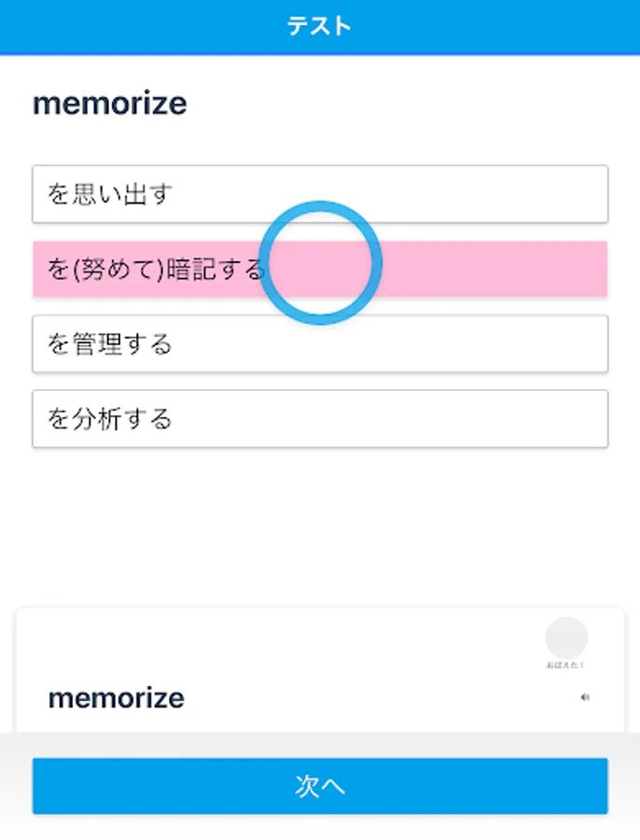Tap the bold memorize word in the card

point(117,698)
